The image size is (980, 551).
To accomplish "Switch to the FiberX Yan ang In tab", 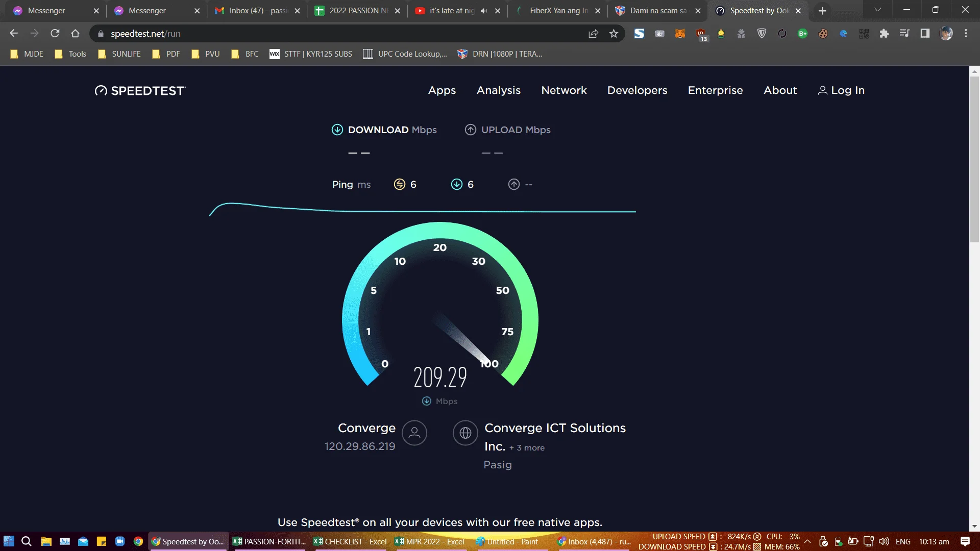I will 558,11.
